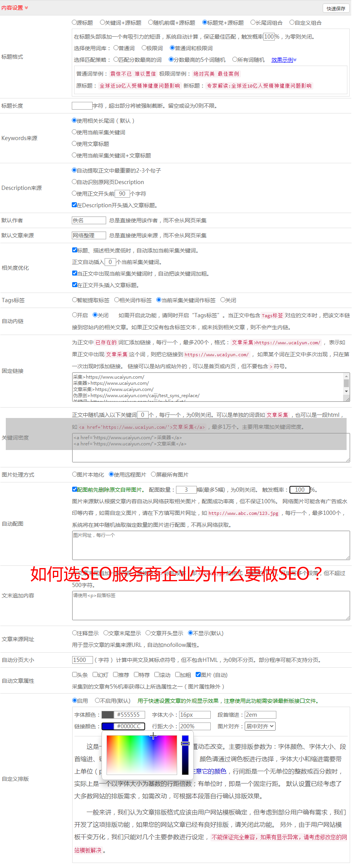Uncheck 图片 (自动) article attribute
The image size is (352, 868).
(198, 675)
